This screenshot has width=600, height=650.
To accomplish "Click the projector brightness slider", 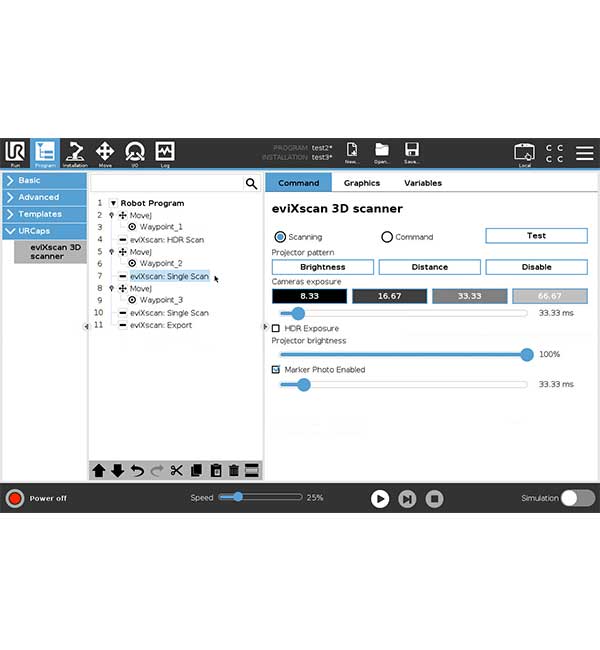I will point(406,354).
